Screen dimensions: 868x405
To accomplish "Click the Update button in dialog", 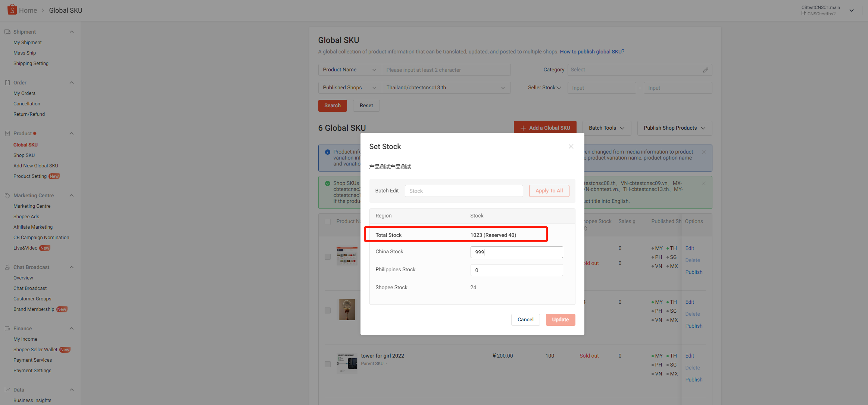I will (560, 319).
